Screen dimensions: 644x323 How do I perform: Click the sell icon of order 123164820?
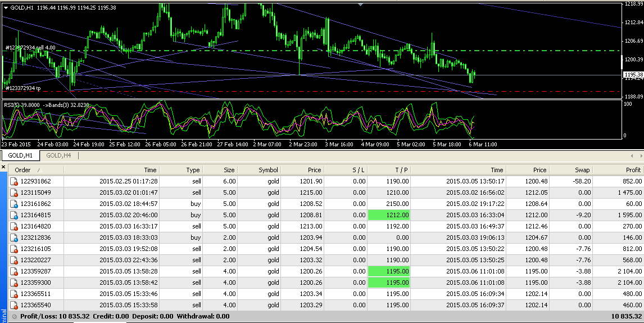(14, 226)
